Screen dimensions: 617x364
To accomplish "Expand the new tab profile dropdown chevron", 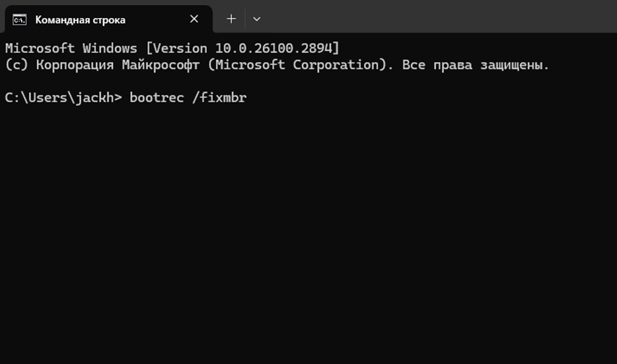I will 257,19.
